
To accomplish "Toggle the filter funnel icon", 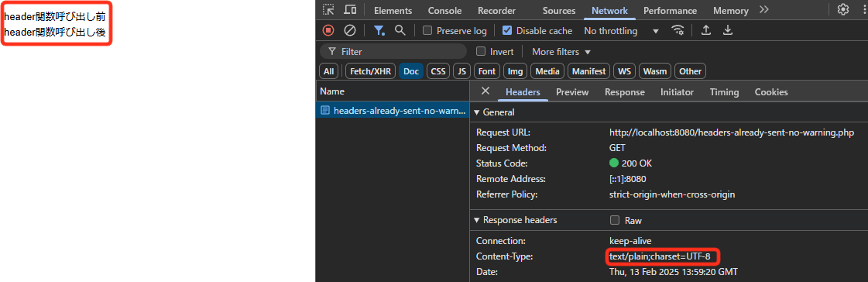I will pos(379,30).
